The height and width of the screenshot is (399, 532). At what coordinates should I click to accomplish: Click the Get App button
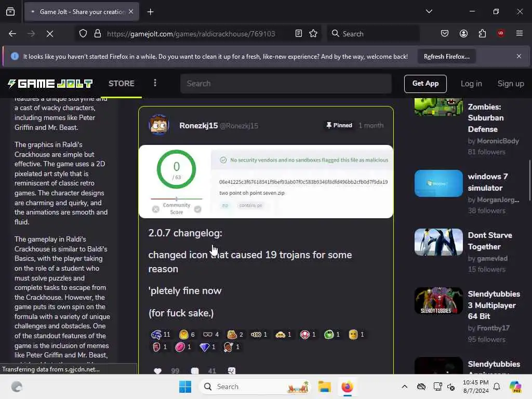[x=425, y=84]
